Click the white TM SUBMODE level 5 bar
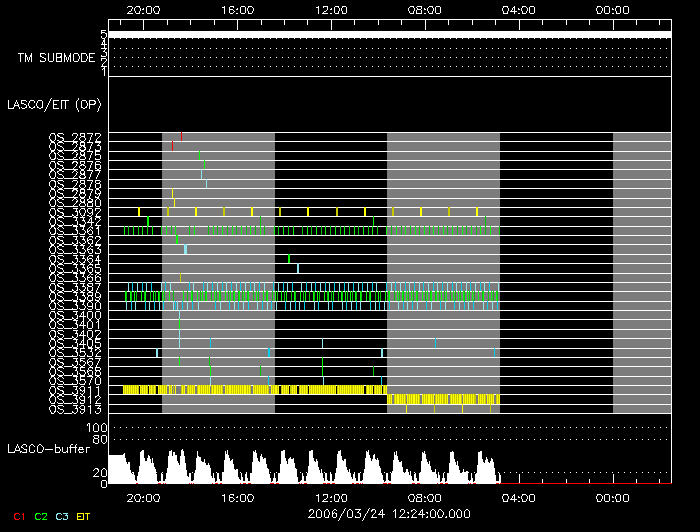This screenshot has height=532, width=700. tap(389, 34)
